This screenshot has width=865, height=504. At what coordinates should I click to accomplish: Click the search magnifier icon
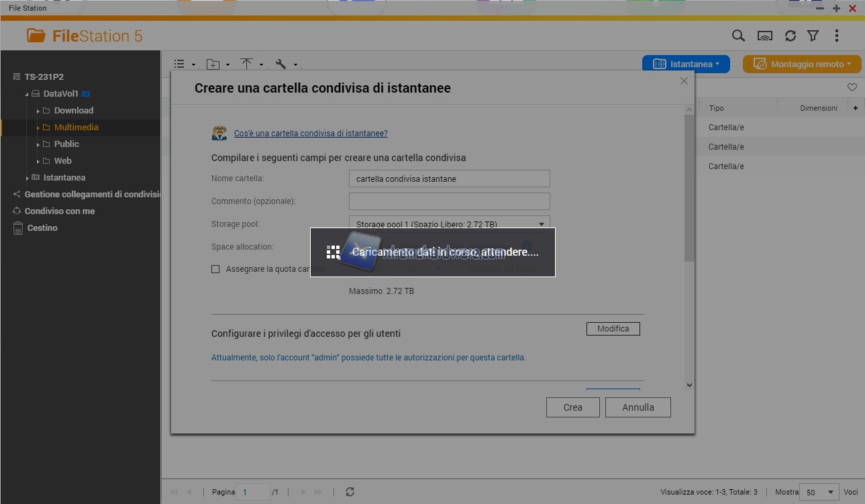pyautogui.click(x=738, y=36)
